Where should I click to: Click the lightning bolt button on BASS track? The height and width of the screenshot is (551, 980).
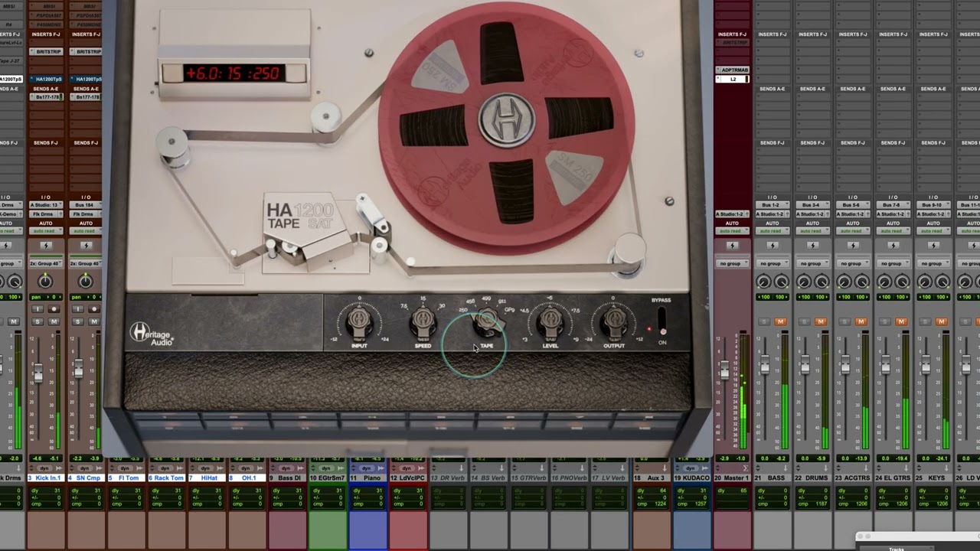pos(773,246)
